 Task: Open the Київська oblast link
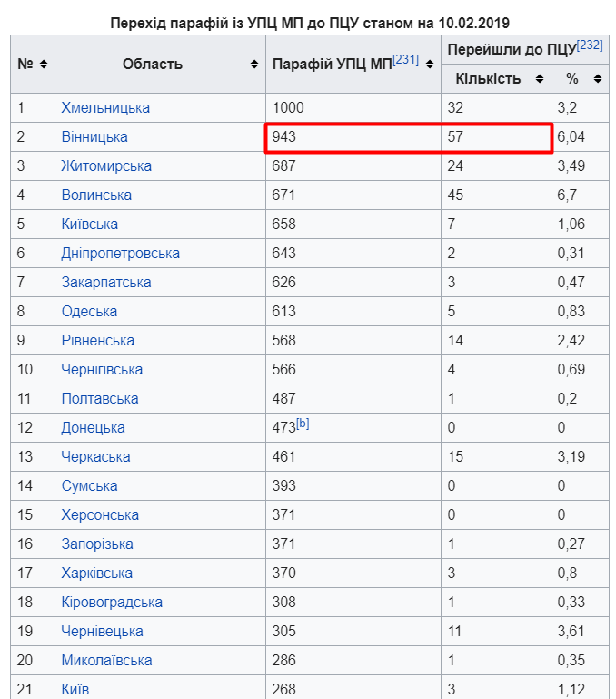tap(90, 225)
